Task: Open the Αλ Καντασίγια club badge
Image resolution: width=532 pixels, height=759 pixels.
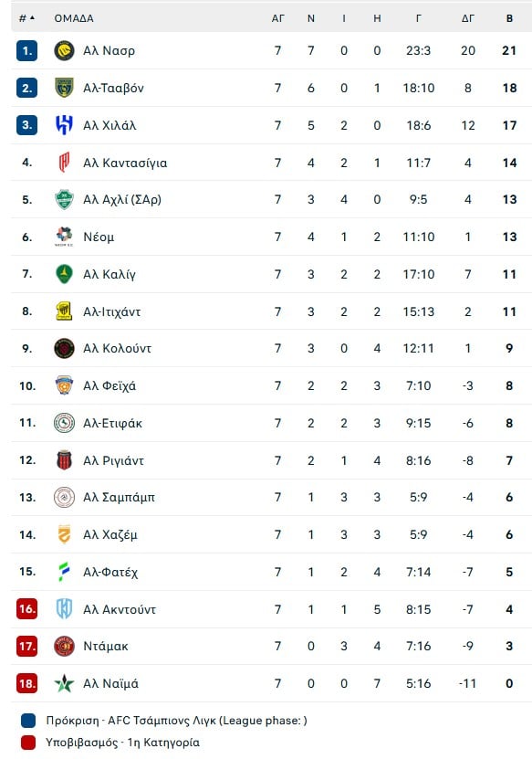Action: pyautogui.click(x=62, y=163)
